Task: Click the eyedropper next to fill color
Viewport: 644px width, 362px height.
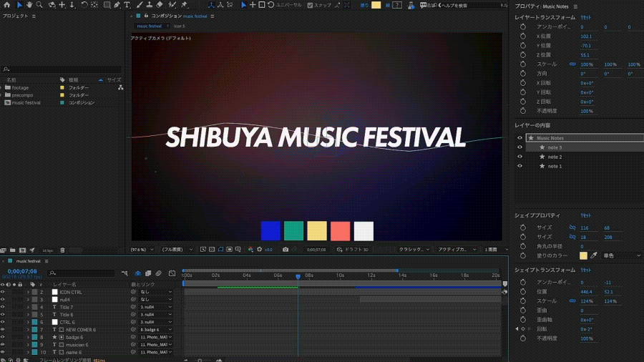Action: tap(594, 255)
